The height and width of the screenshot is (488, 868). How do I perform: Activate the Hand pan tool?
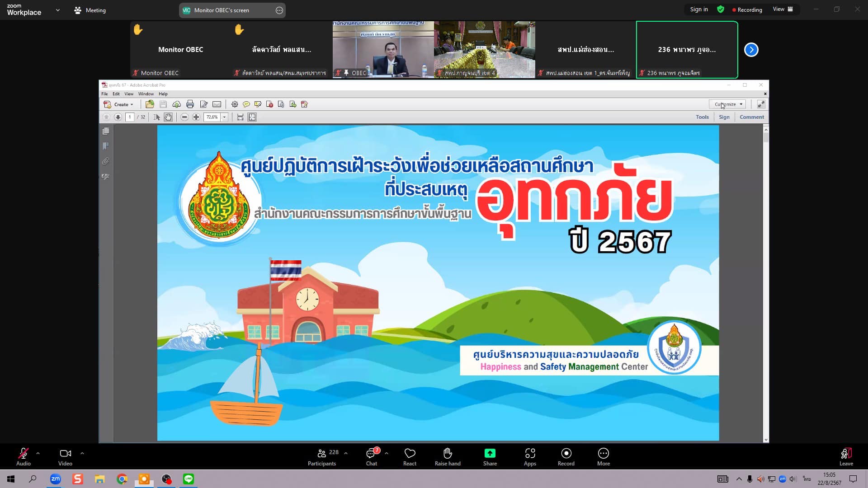pyautogui.click(x=168, y=117)
